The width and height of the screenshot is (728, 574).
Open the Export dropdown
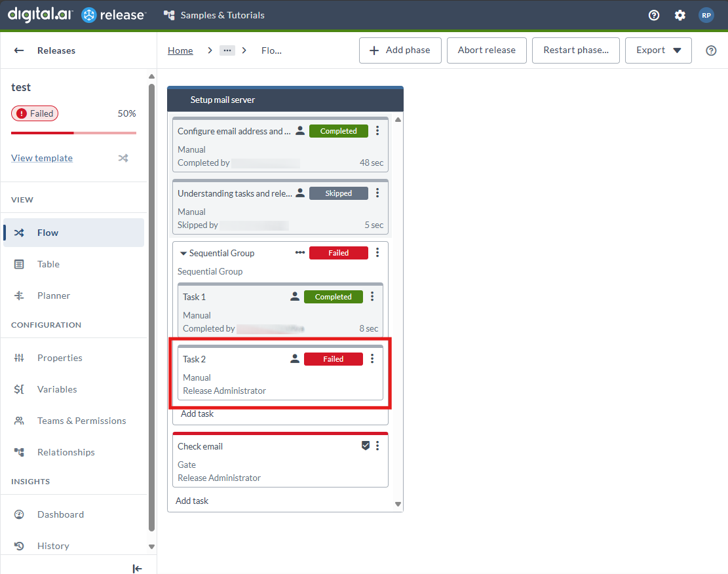click(659, 50)
